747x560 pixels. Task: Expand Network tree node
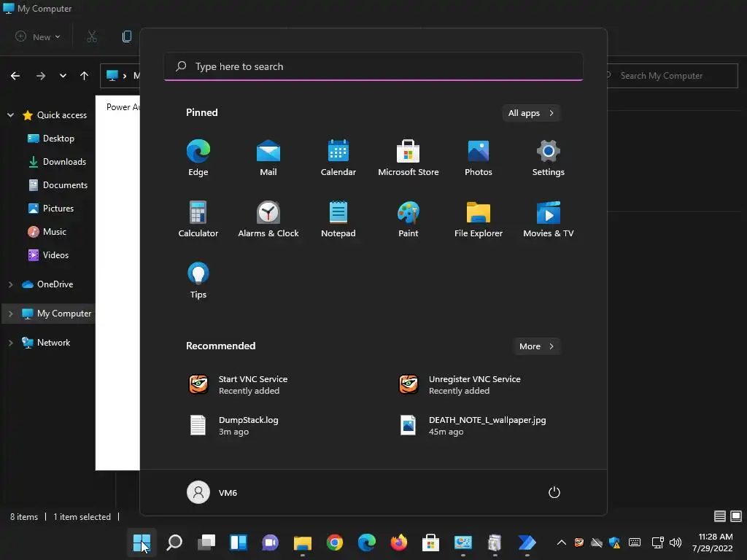[10, 343]
